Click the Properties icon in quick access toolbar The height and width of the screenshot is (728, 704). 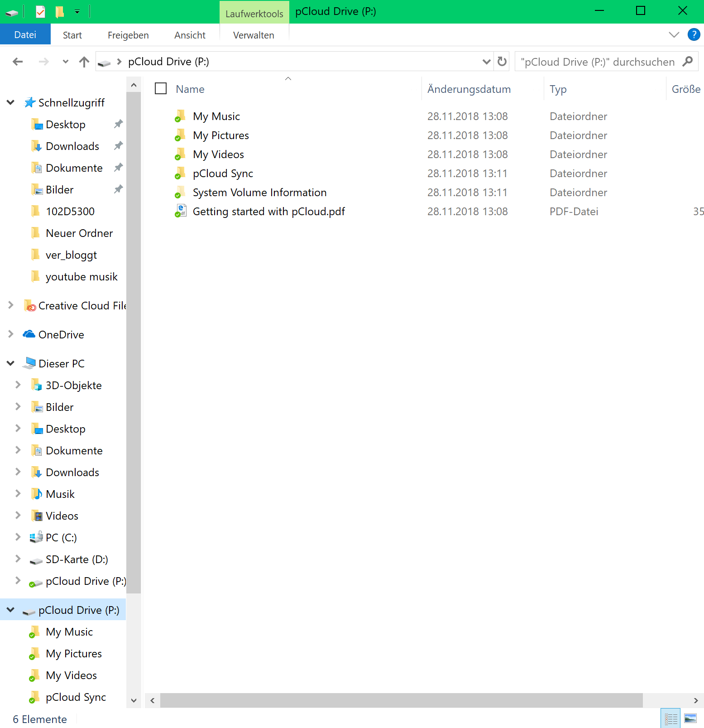(x=40, y=11)
